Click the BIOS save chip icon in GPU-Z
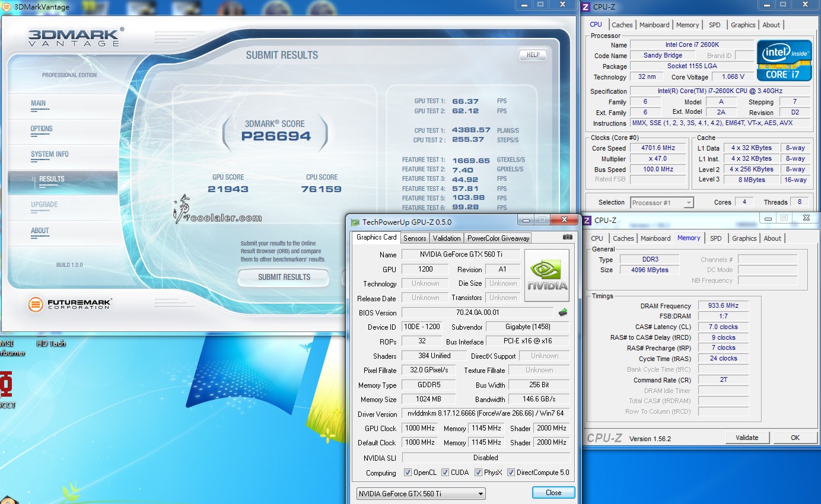 tap(563, 312)
